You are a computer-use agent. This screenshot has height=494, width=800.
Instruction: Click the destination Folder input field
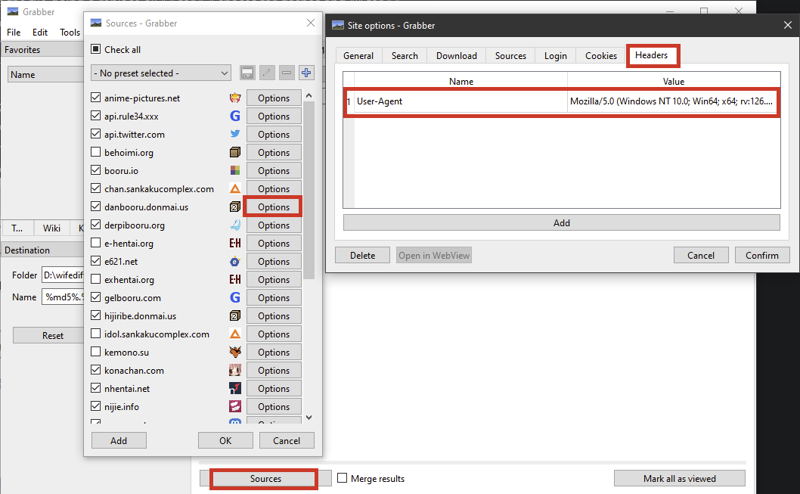tap(62, 275)
